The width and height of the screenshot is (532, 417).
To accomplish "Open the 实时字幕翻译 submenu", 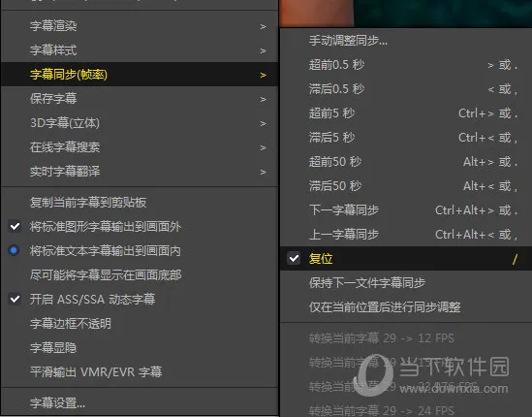I will tap(140, 172).
